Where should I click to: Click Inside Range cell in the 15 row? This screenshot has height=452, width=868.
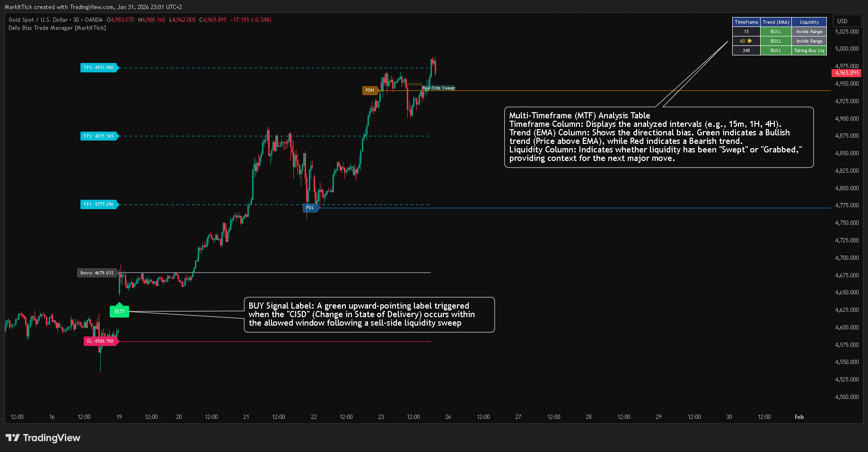click(809, 32)
